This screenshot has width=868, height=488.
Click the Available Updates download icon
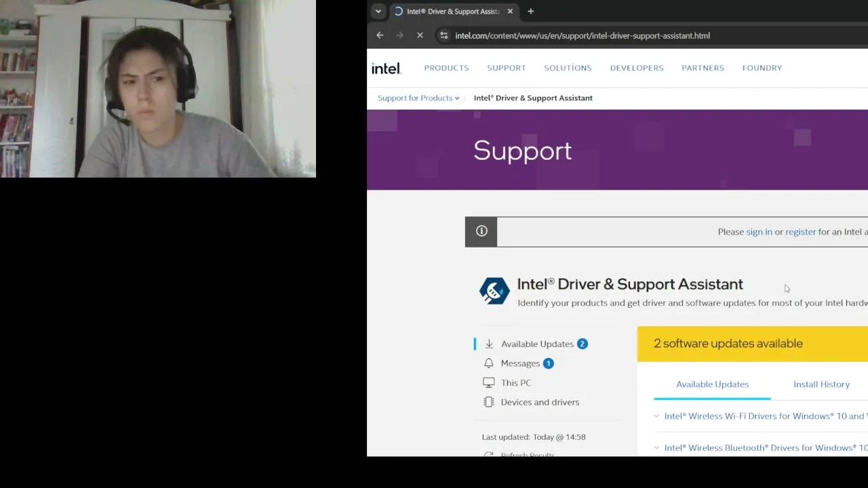coord(489,344)
